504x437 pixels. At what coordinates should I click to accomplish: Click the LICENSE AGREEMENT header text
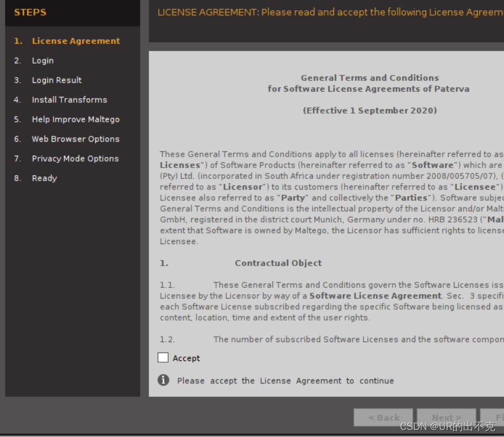(x=331, y=12)
